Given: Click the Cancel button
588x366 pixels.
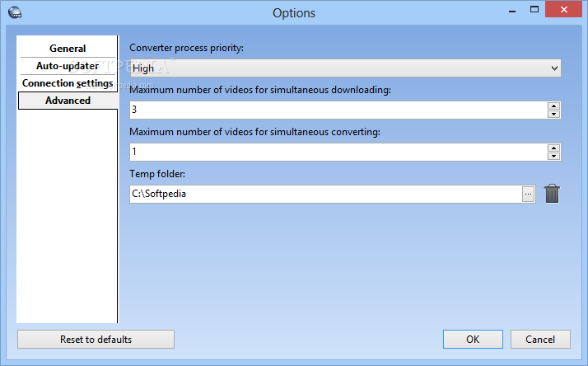Looking at the screenshot, I should click(x=540, y=340).
